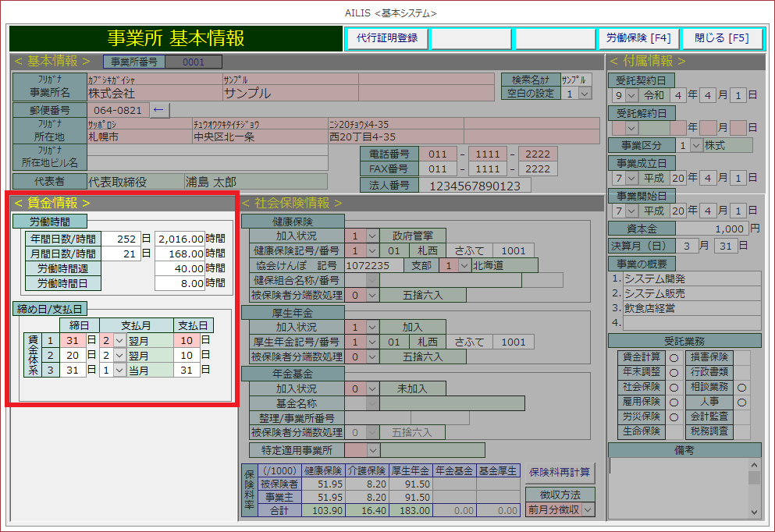Toggle the 人事 circle mark
The height and width of the screenshot is (532, 775).
click(742, 402)
